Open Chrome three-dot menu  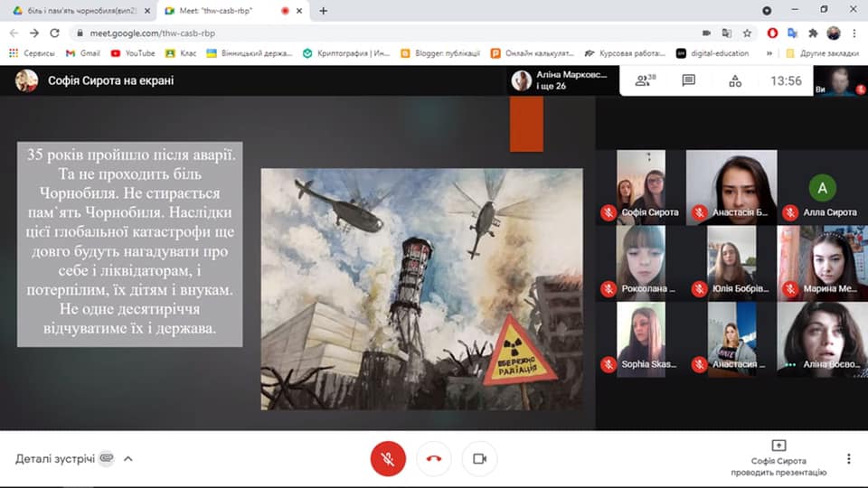tap(854, 33)
